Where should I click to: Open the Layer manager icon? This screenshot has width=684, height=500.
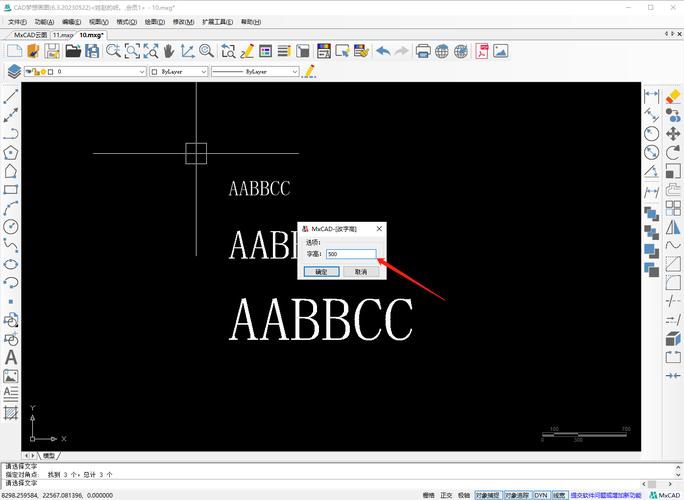[x=14, y=72]
